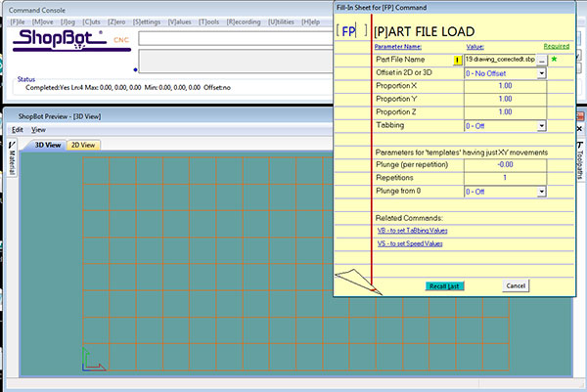Image resolution: width=587 pixels, height=392 pixels.
Task: Click the ShopBot CNC logo
Action: click(71, 40)
